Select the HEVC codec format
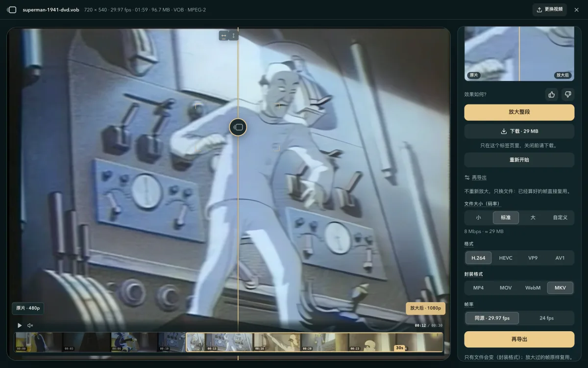Viewport: 588px width, 368px height. click(x=506, y=258)
